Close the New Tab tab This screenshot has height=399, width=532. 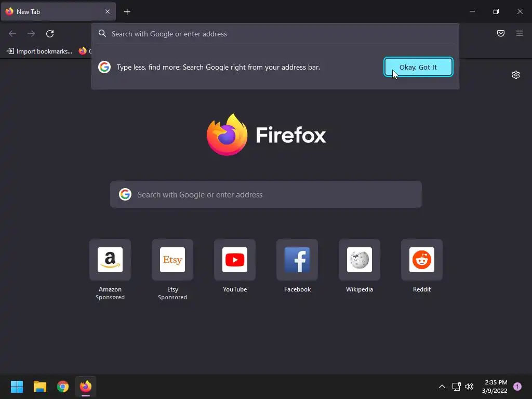(x=107, y=11)
